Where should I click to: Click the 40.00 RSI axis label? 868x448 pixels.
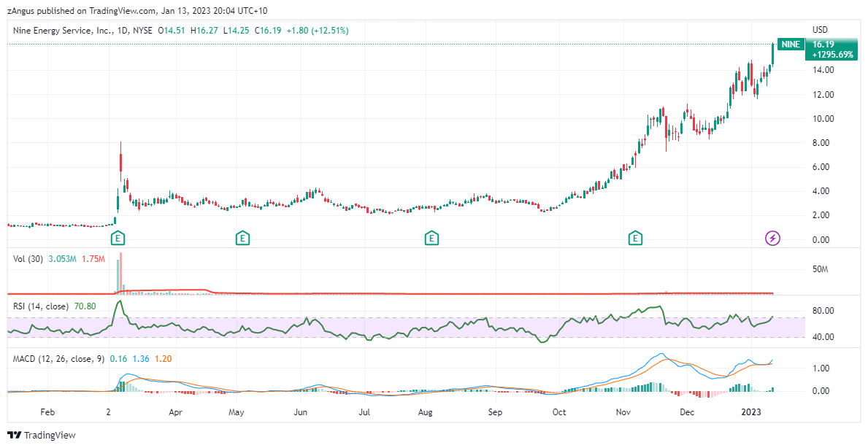823,337
